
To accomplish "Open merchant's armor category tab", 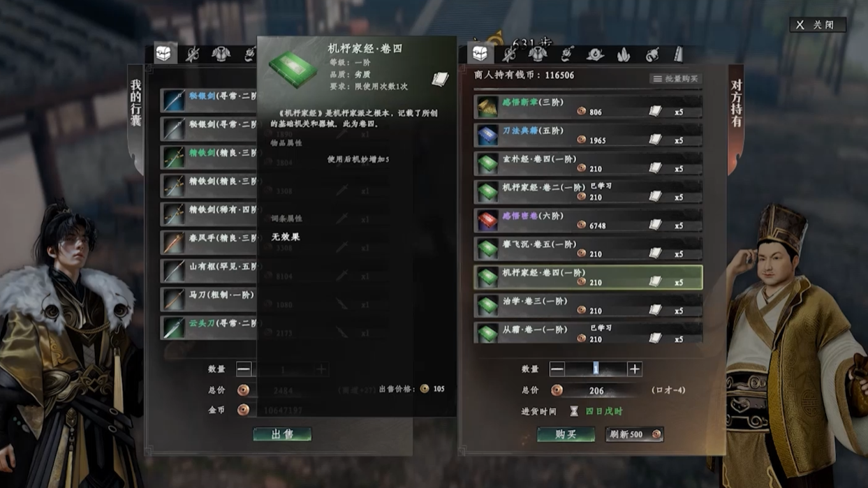I will pos(538,54).
